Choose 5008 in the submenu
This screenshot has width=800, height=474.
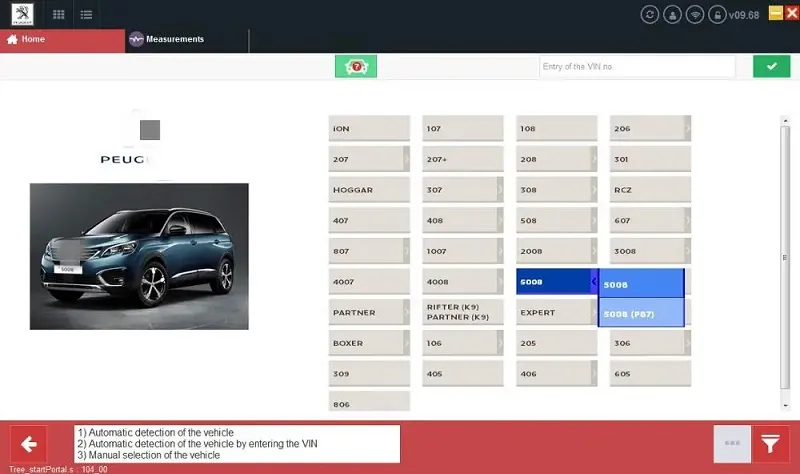[x=641, y=284]
